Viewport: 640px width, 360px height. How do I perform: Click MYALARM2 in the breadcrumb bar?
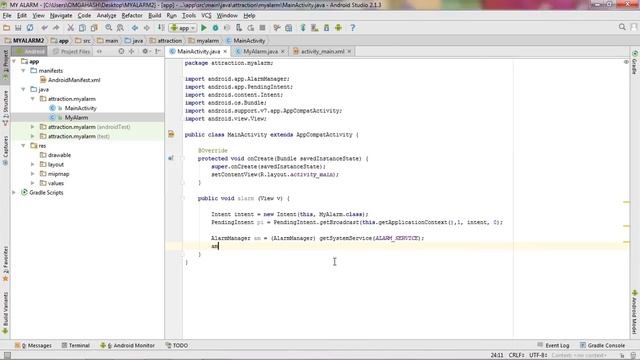[24, 40]
